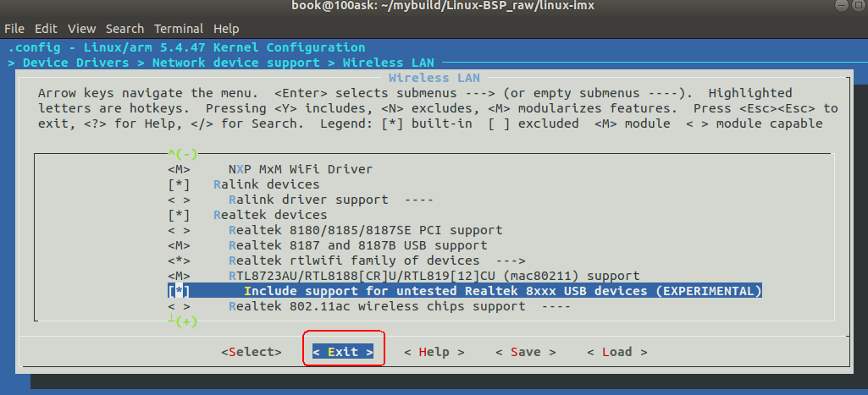Click the < Load > button

616,352
